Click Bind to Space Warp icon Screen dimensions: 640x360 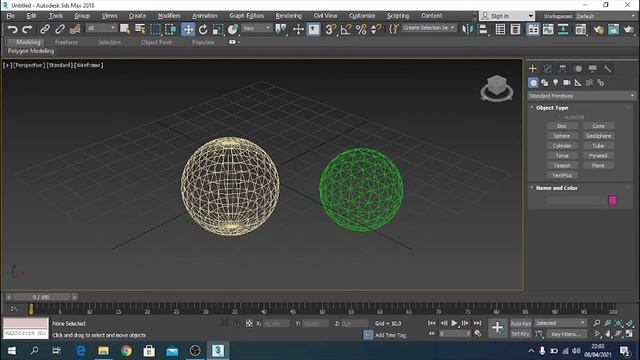pyautogui.click(x=75, y=29)
